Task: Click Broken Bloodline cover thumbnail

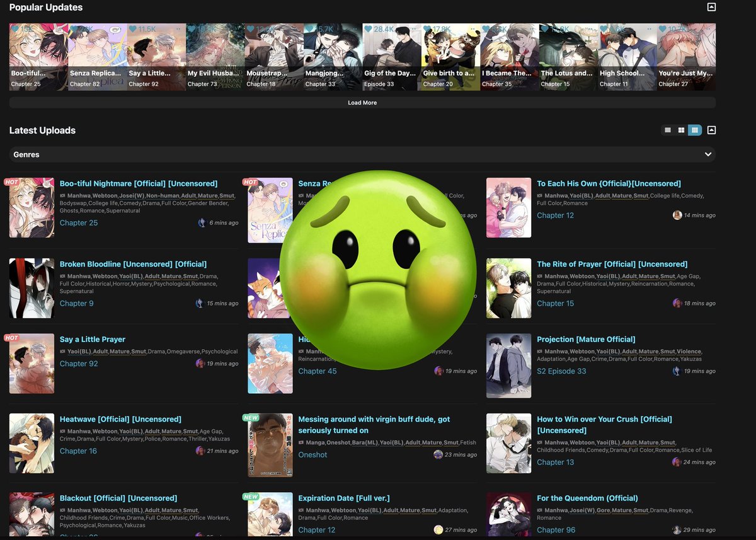Action: [x=31, y=288]
